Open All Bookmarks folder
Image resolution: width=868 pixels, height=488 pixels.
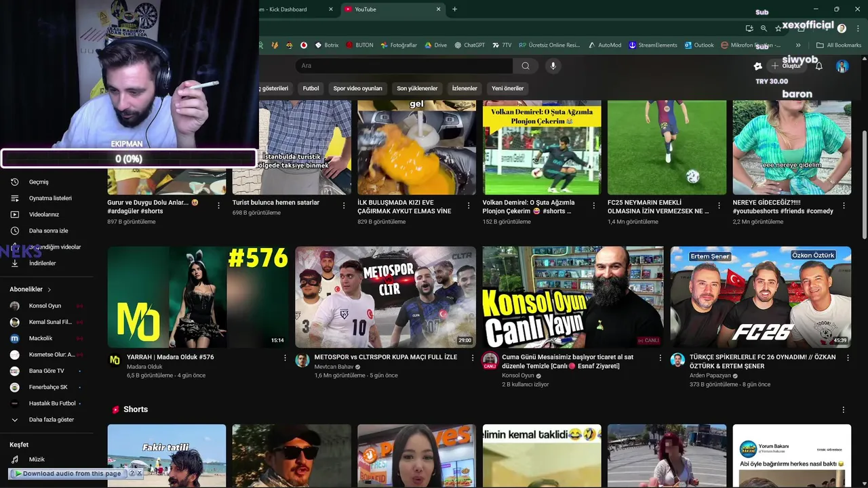839,45
